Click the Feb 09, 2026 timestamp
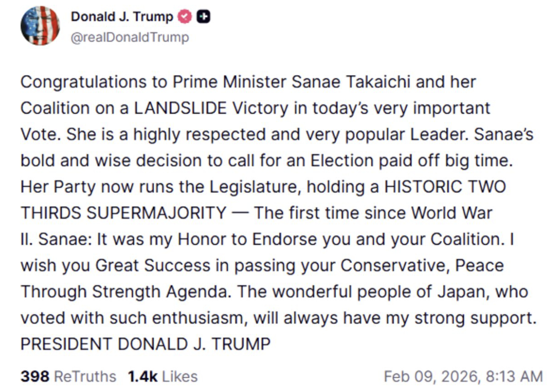 click(x=463, y=376)
